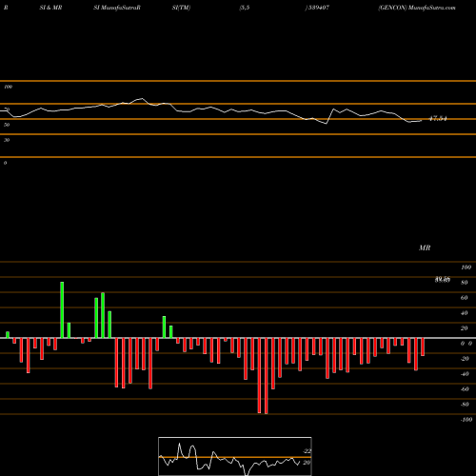Click the "SI(TM)" header label
Screen dimensions: 476x476
tap(181, 8)
